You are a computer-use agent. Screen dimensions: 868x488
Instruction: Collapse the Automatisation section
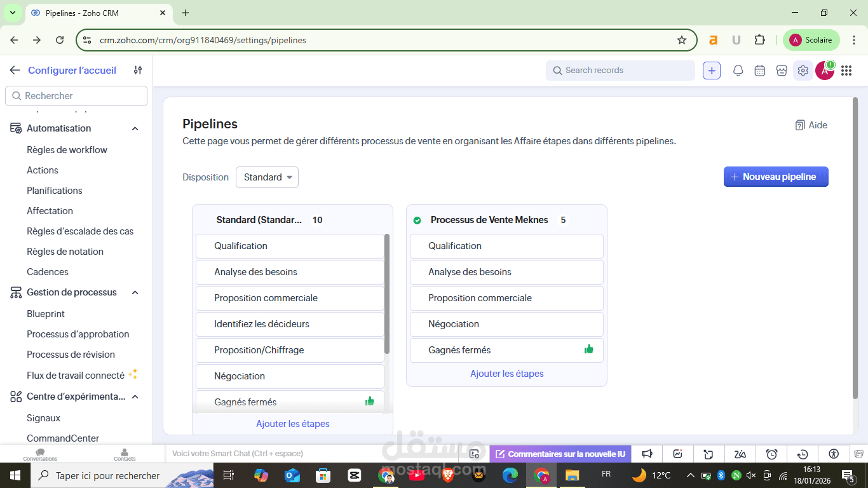pos(135,128)
